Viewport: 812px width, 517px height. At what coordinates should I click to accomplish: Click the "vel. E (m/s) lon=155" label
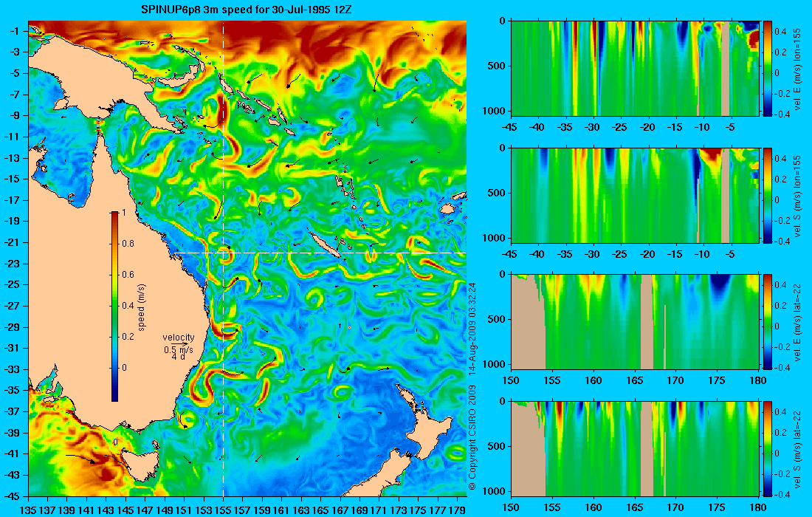(x=797, y=69)
